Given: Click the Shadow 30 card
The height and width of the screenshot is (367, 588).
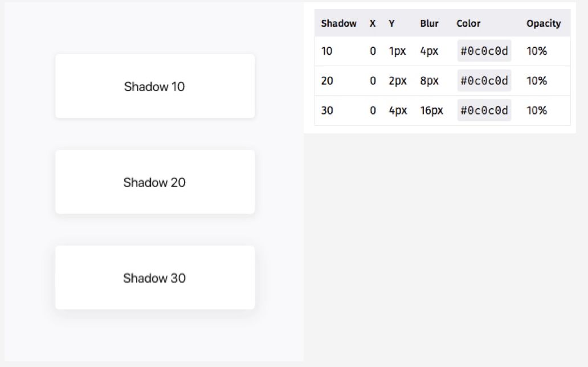Looking at the screenshot, I should [x=154, y=278].
